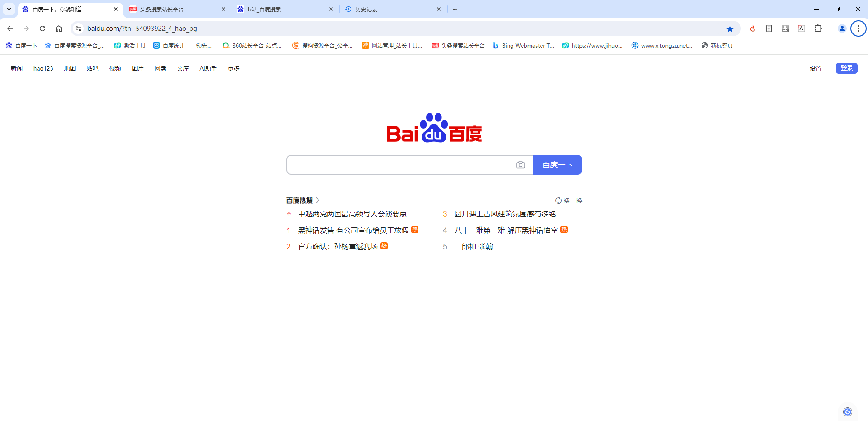Open the Bing Webmaster bookmark
Viewport: 868px width, 421px height.
click(x=523, y=45)
